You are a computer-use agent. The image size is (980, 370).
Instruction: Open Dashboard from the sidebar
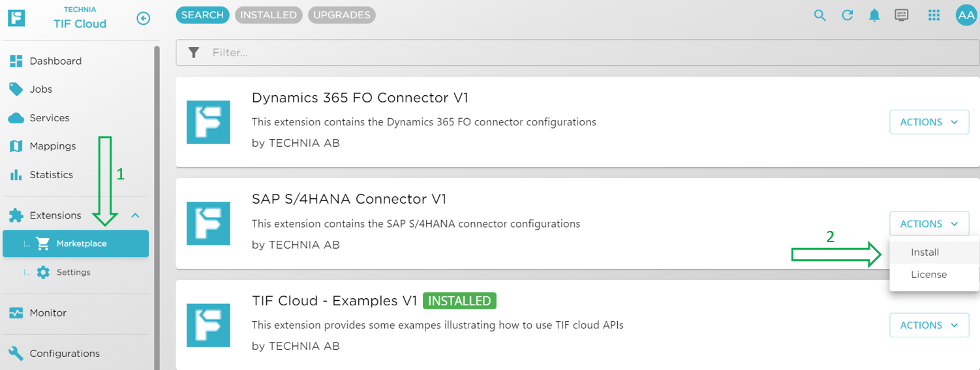pyautogui.click(x=55, y=61)
